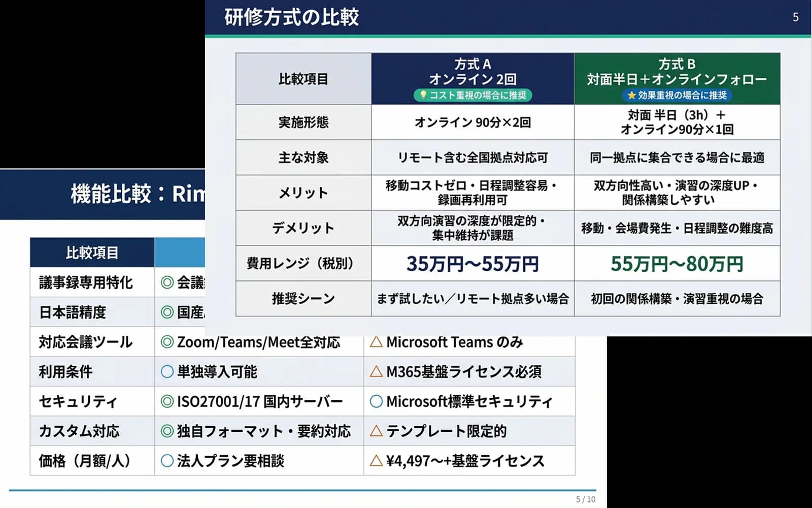
Task: Select the 議事録専用特化 row label
Action: click(x=92, y=282)
